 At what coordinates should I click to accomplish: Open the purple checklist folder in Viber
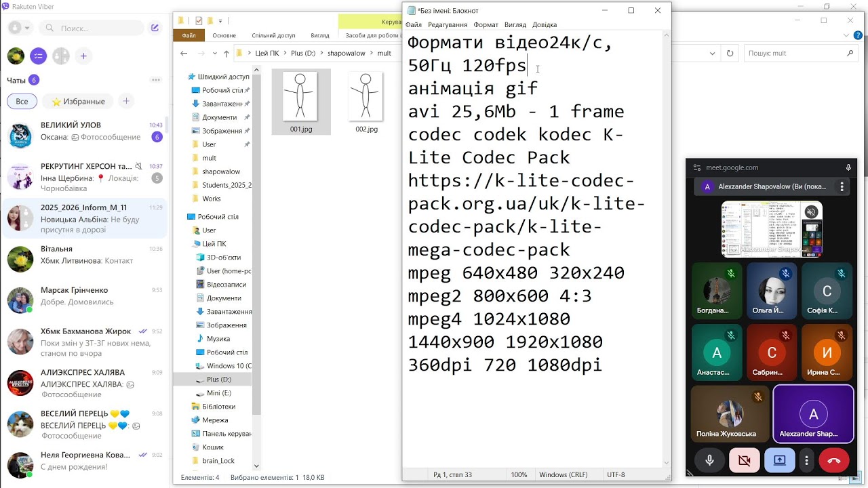[x=38, y=56]
